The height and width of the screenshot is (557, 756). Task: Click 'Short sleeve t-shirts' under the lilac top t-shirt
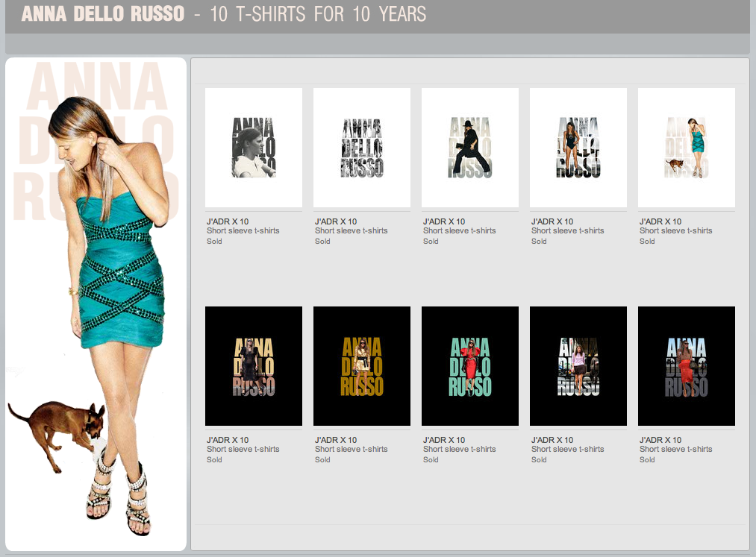tap(567, 449)
